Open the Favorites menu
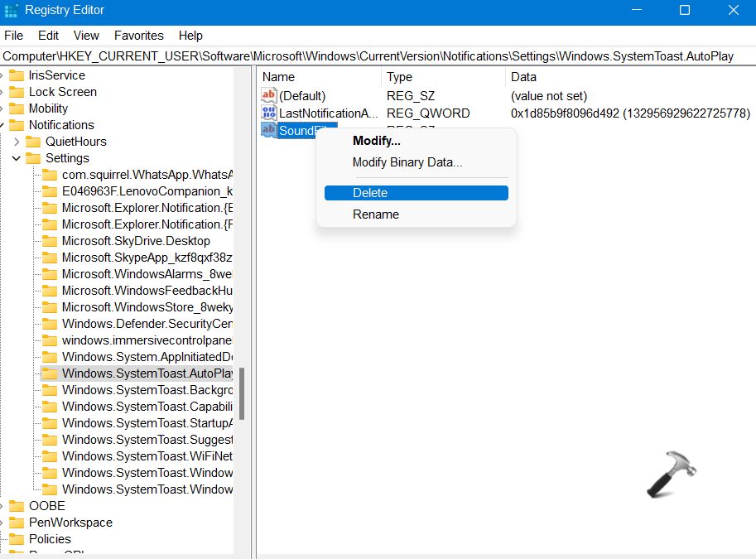756x559 pixels. 138,36
